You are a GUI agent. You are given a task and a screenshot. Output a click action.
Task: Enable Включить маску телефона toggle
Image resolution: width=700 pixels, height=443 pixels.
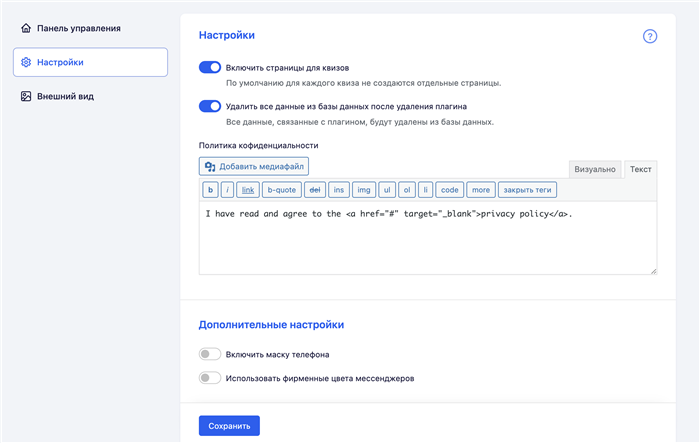210,354
